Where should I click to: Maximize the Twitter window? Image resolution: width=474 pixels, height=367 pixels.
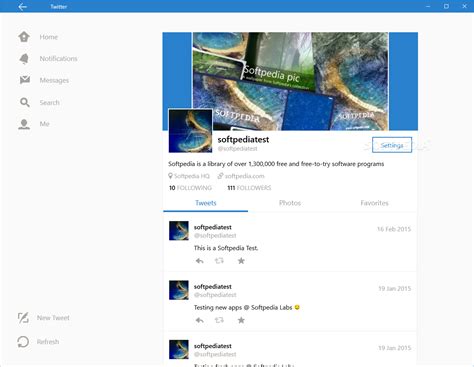pyautogui.click(x=446, y=6)
